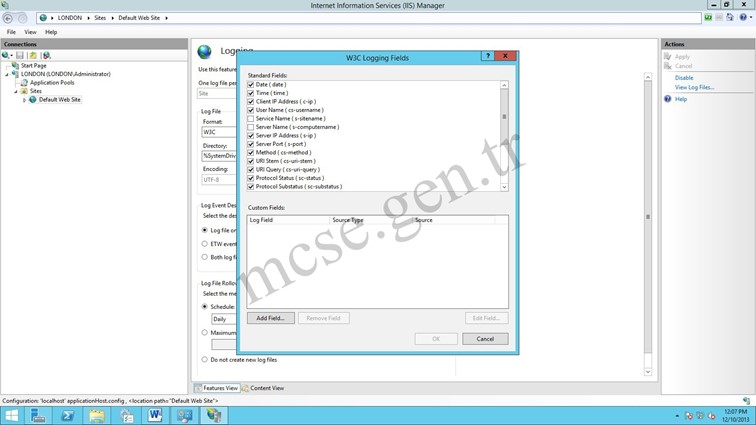Toggle Server IP Address ( s-ip ) checkbox
756x425 pixels.
click(x=251, y=136)
